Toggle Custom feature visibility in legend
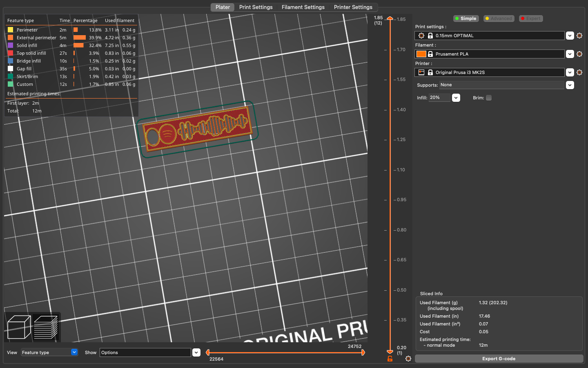This screenshot has width=588, height=368. tap(11, 84)
